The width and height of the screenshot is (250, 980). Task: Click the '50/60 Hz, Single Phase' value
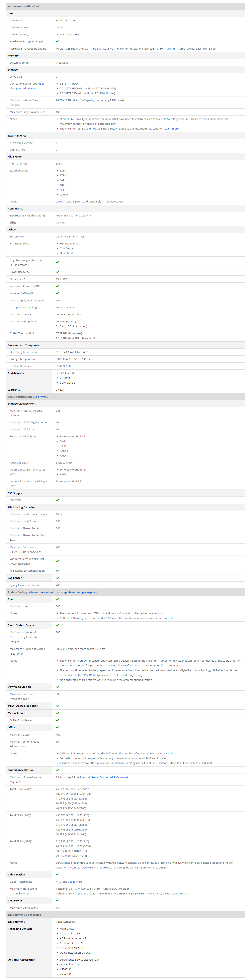click(x=69, y=315)
